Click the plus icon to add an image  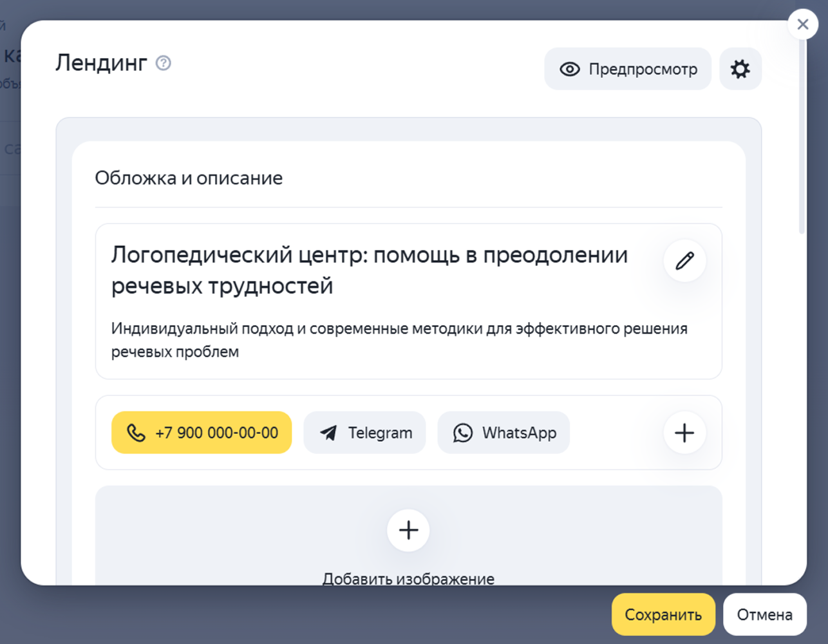(408, 530)
